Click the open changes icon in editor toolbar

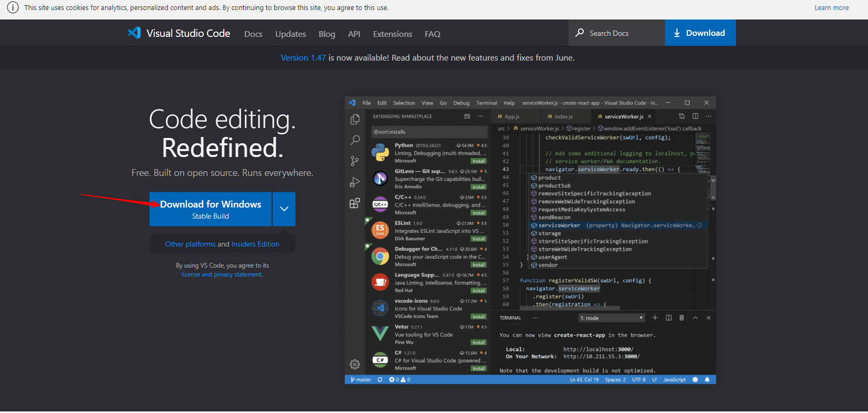[682, 116]
